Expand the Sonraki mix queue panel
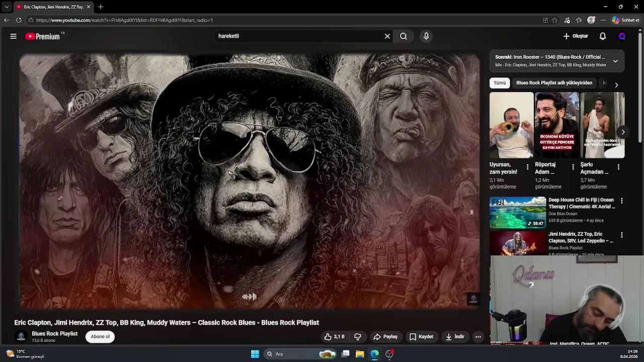 point(615,61)
